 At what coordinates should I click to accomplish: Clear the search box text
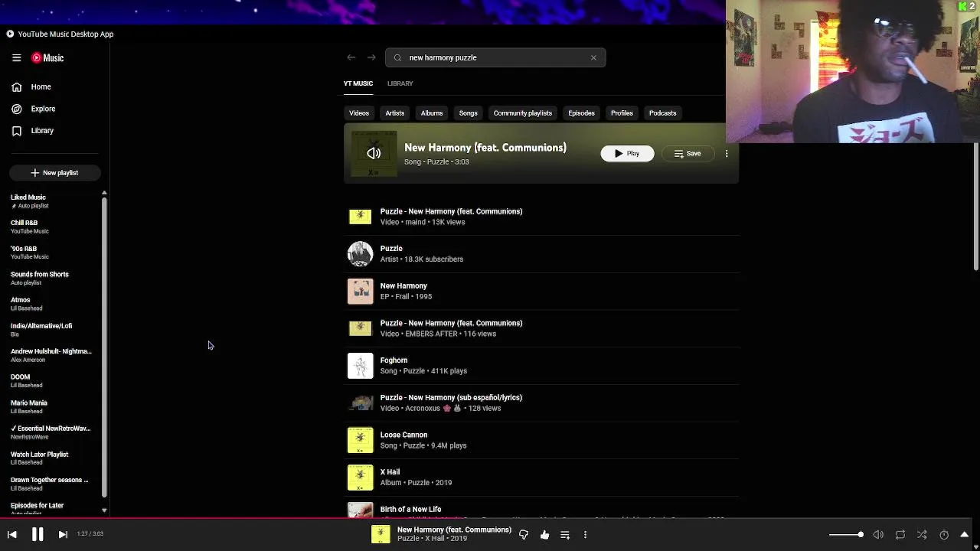point(593,57)
